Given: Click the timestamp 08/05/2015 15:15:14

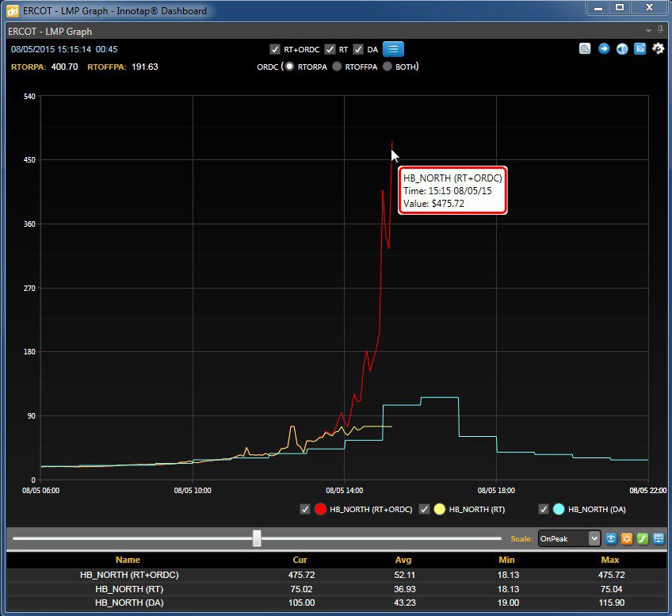Looking at the screenshot, I should click(51, 49).
